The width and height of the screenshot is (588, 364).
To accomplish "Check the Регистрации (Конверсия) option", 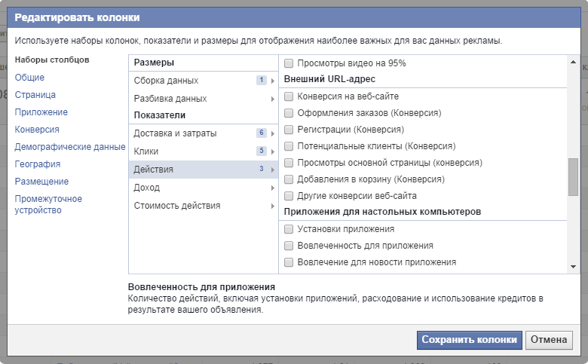I will pos(289,130).
